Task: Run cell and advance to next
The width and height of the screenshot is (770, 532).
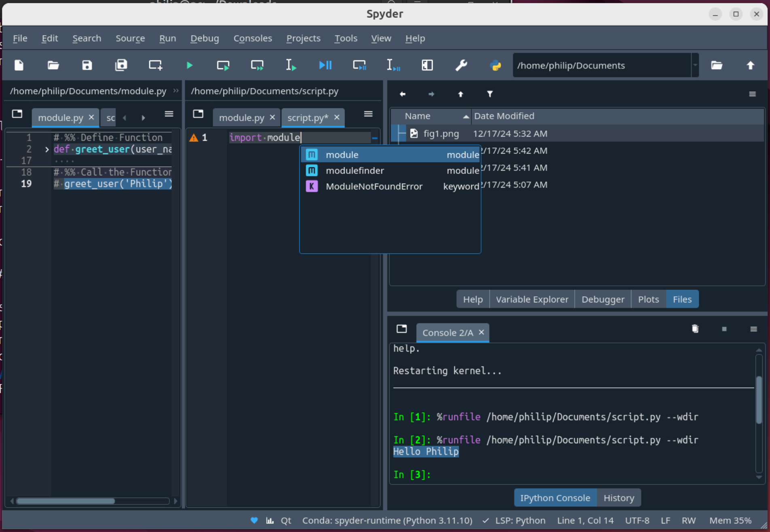Action: tap(257, 65)
